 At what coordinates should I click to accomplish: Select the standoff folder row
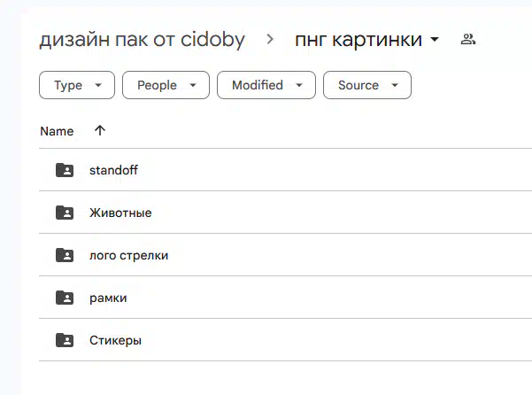(x=285, y=170)
